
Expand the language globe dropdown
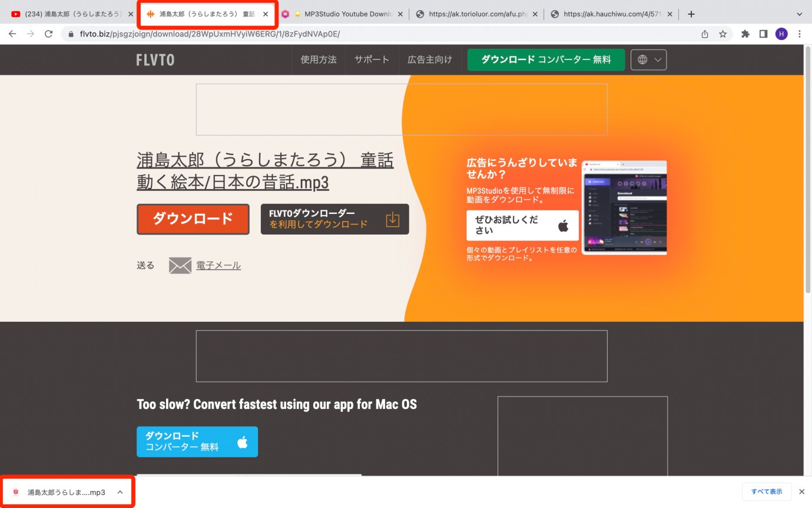click(x=649, y=60)
